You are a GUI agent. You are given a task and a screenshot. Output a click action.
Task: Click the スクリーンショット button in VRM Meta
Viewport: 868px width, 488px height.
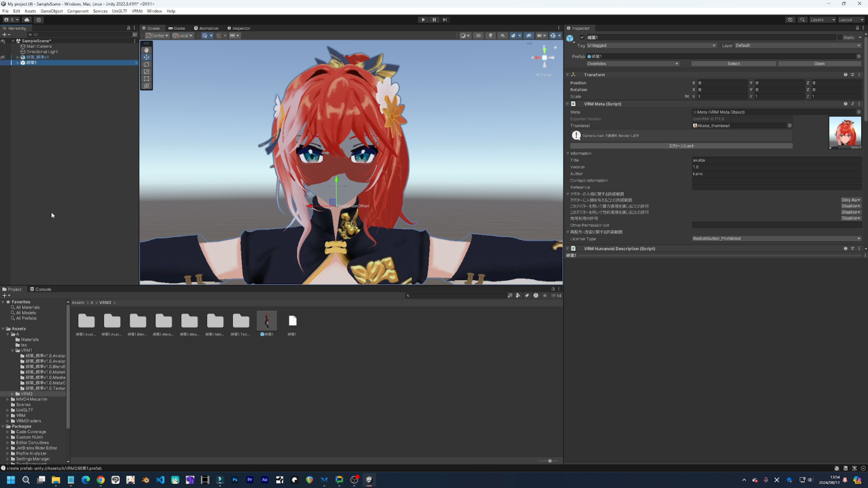coord(681,146)
